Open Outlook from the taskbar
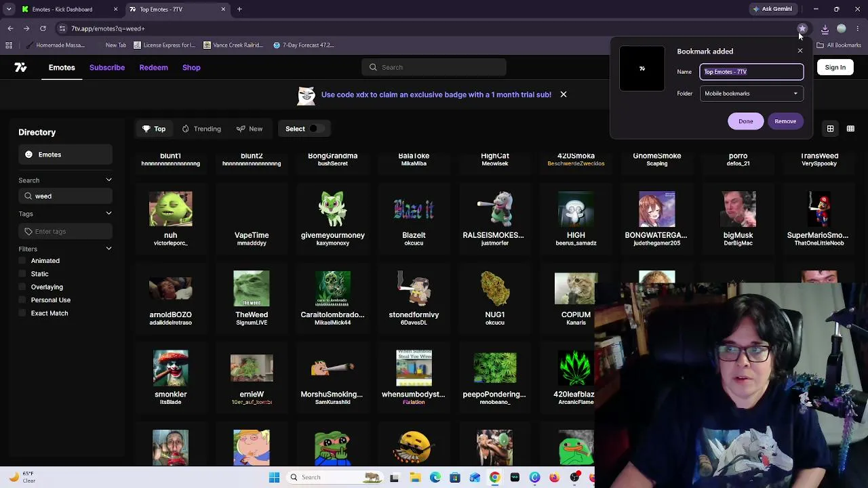The width and height of the screenshot is (868, 488). [475, 477]
